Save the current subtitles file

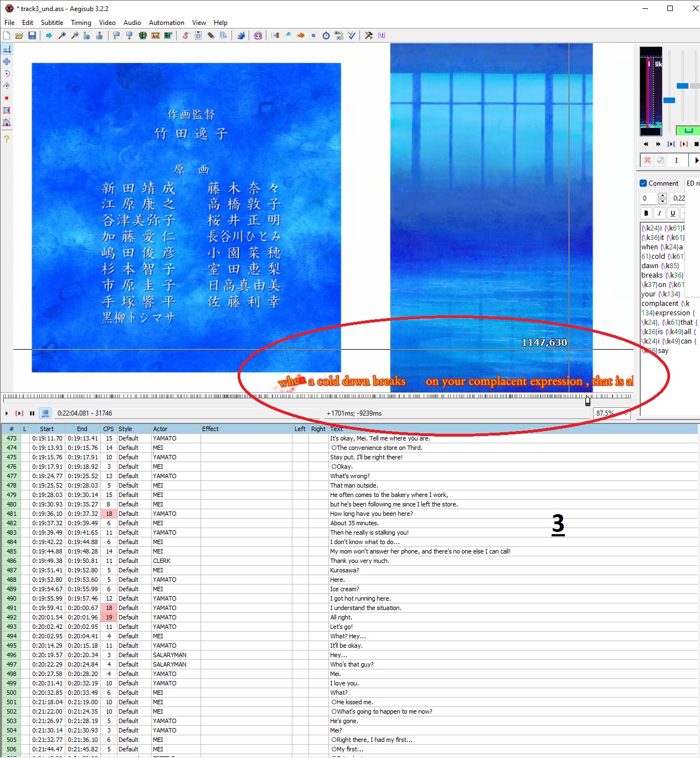coord(32,35)
